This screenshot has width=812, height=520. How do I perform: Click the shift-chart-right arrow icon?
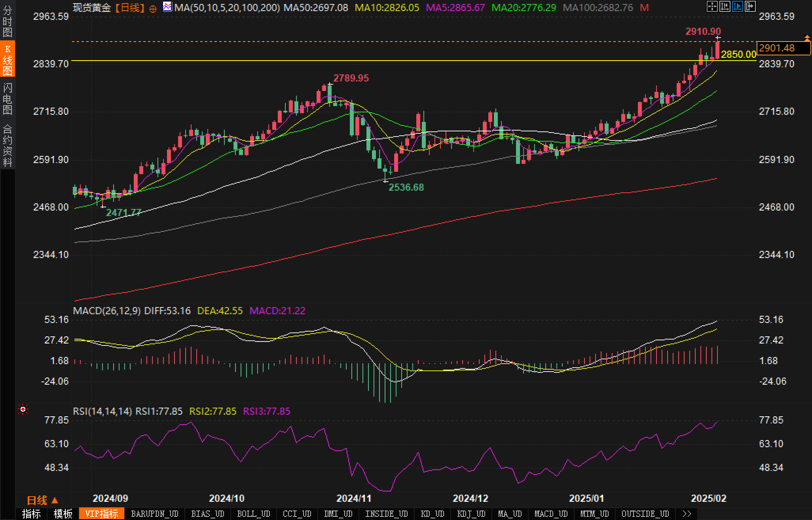pos(750,6)
